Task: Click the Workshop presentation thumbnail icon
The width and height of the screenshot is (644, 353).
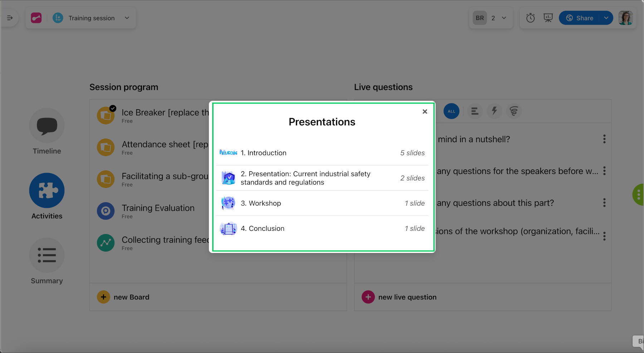Action: coord(228,203)
